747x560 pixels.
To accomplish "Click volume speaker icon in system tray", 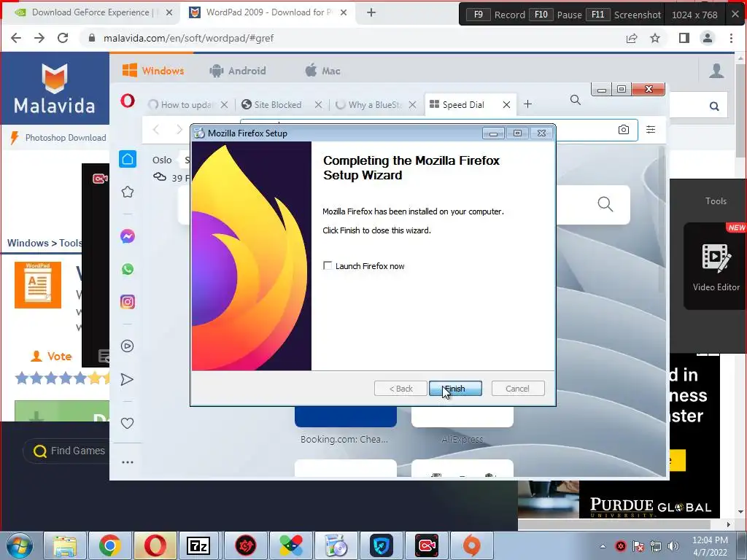I will pyautogui.click(x=673, y=546).
